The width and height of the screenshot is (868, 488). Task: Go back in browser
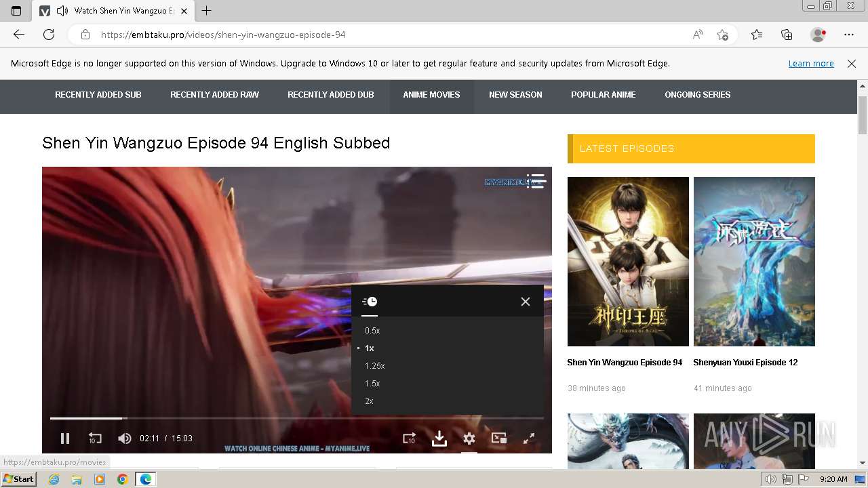pyautogui.click(x=19, y=35)
